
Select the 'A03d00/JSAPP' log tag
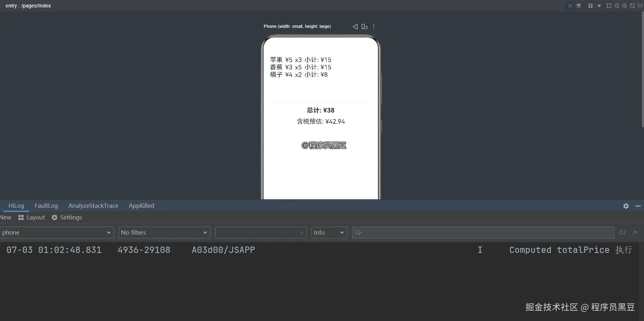[223, 250]
